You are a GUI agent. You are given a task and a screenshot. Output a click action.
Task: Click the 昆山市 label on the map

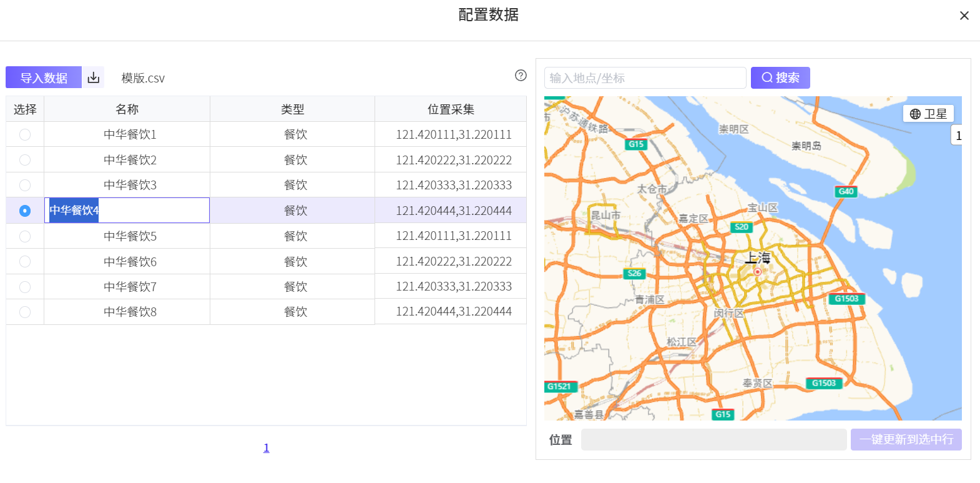click(x=605, y=215)
